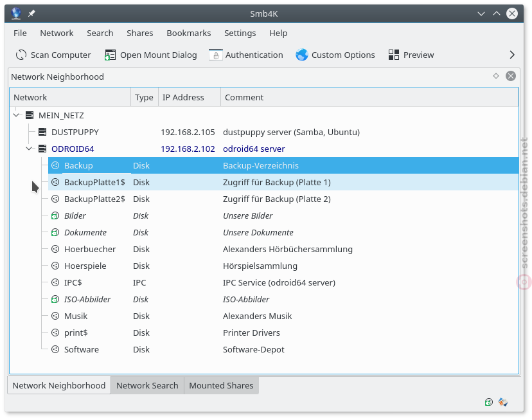Open the Bookmarks menu
The image size is (532, 420).
[189, 33]
